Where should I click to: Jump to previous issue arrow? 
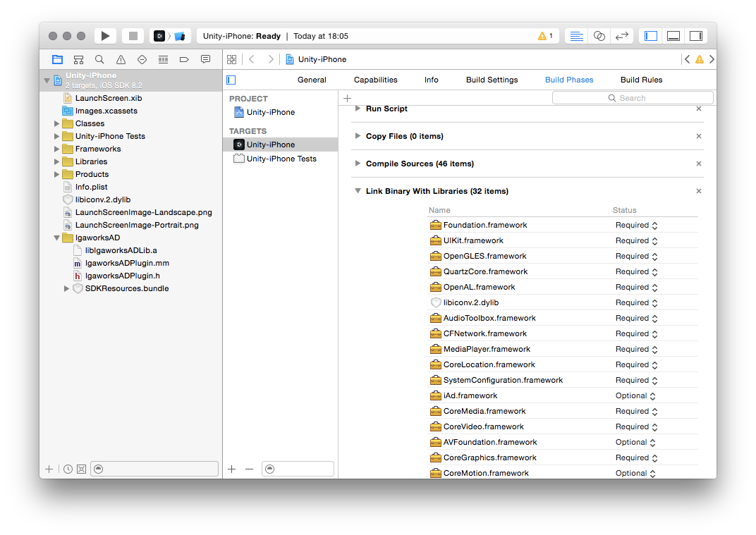[x=687, y=59]
